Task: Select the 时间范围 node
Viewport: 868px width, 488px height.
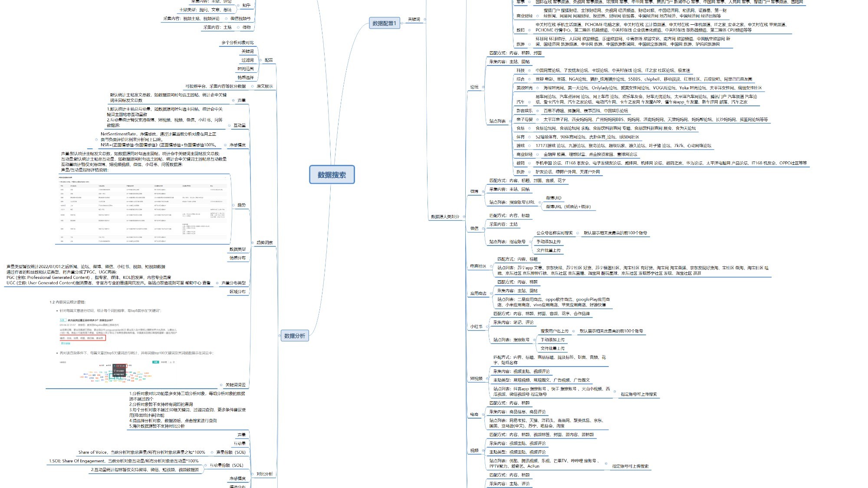Action: tap(246, 69)
